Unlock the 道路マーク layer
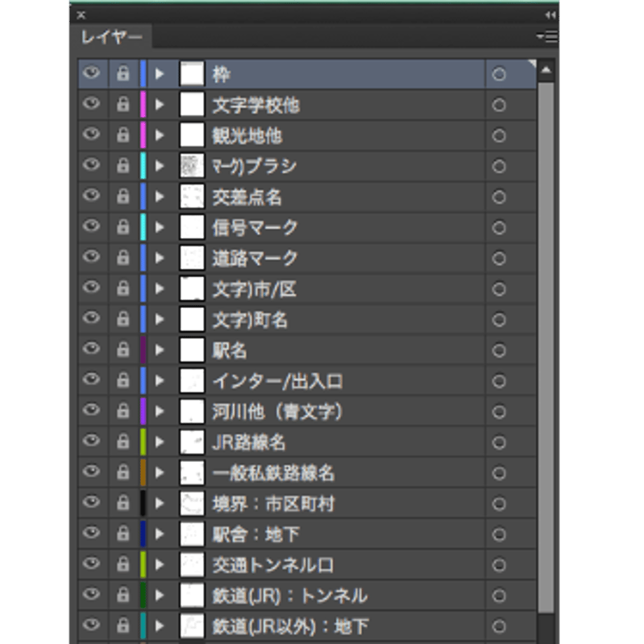Viewport: 644px width, 644px height. point(122,258)
